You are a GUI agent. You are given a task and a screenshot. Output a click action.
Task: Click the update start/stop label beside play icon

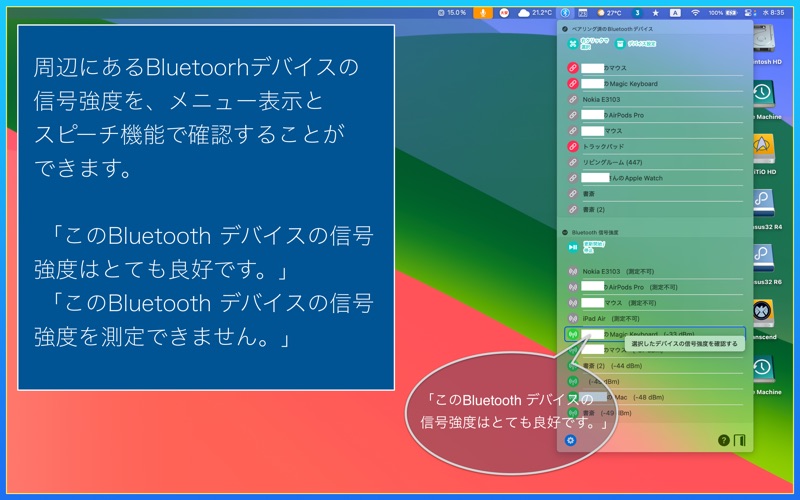(593, 247)
